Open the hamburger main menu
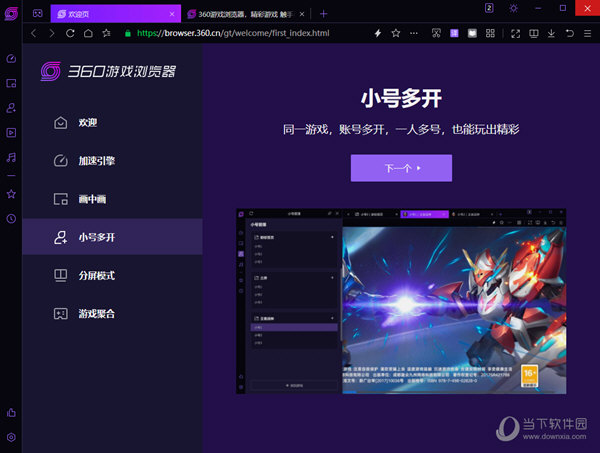The image size is (600, 453). pos(587,33)
